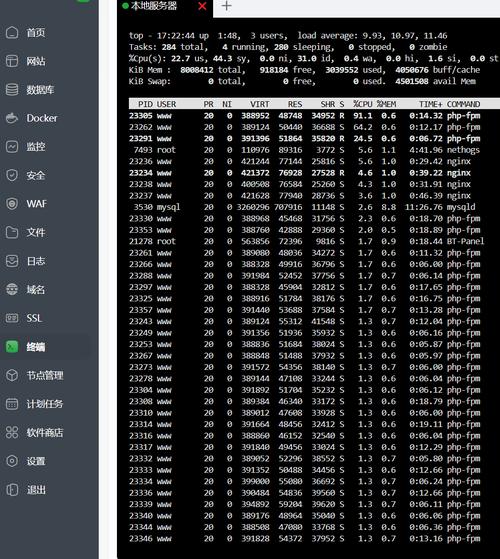Click the SSL certificate icon
This screenshot has width=500, height=559.
pos(12,318)
